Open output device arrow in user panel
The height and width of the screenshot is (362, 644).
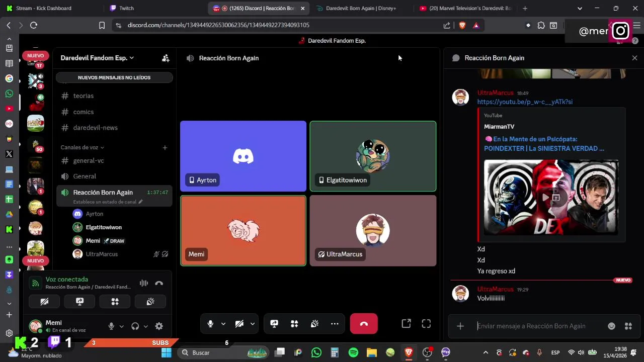(x=145, y=326)
